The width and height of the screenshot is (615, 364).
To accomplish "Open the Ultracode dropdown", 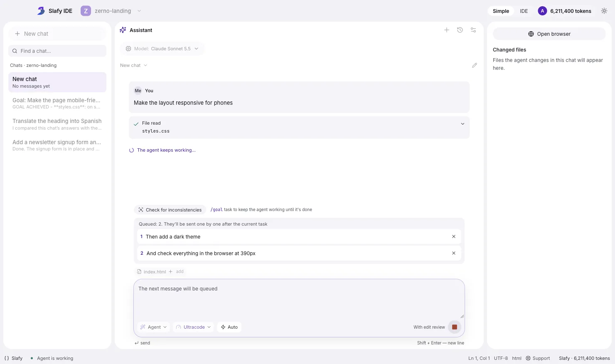I will point(194,327).
